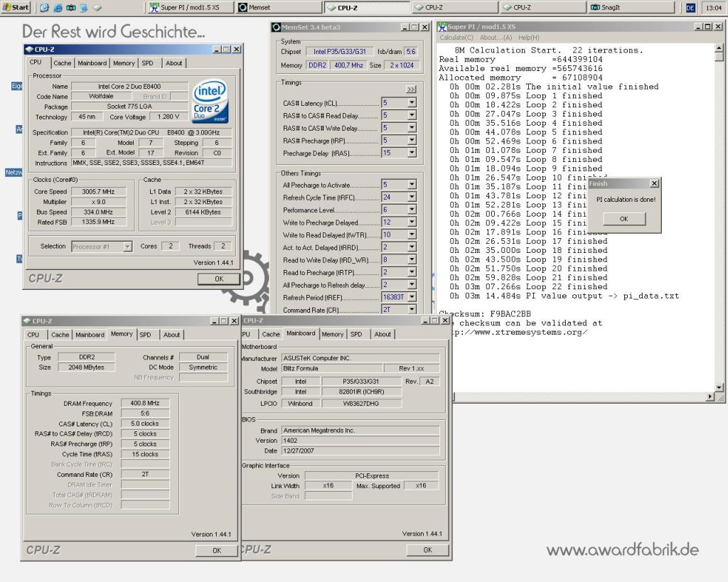728x582 pixels.
Task: Click the clock showing 13:04
Action: pyautogui.click(x=714, y=8)
